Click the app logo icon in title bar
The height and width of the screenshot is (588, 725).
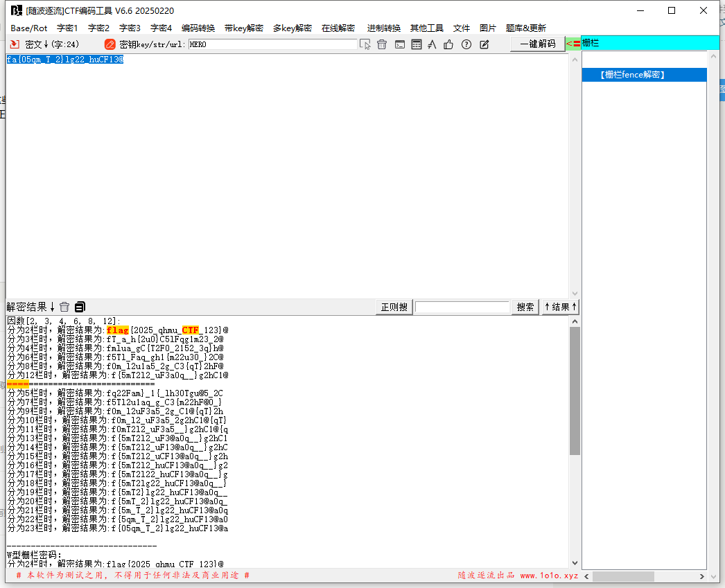[17, 10]
